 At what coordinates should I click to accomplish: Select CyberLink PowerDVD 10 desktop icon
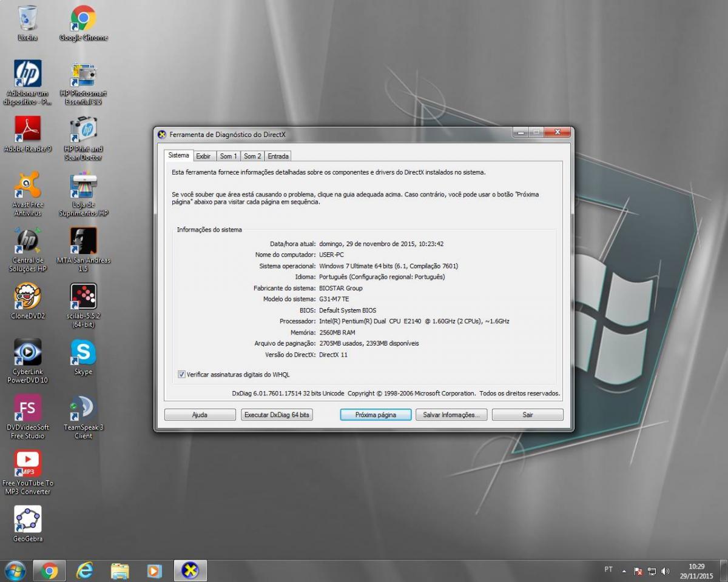(27, 361)
